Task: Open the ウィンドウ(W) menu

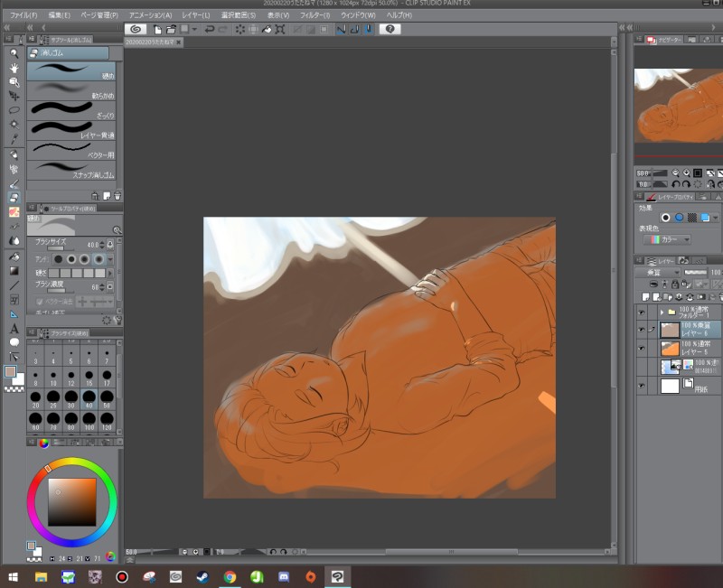Action: point(358,15)
